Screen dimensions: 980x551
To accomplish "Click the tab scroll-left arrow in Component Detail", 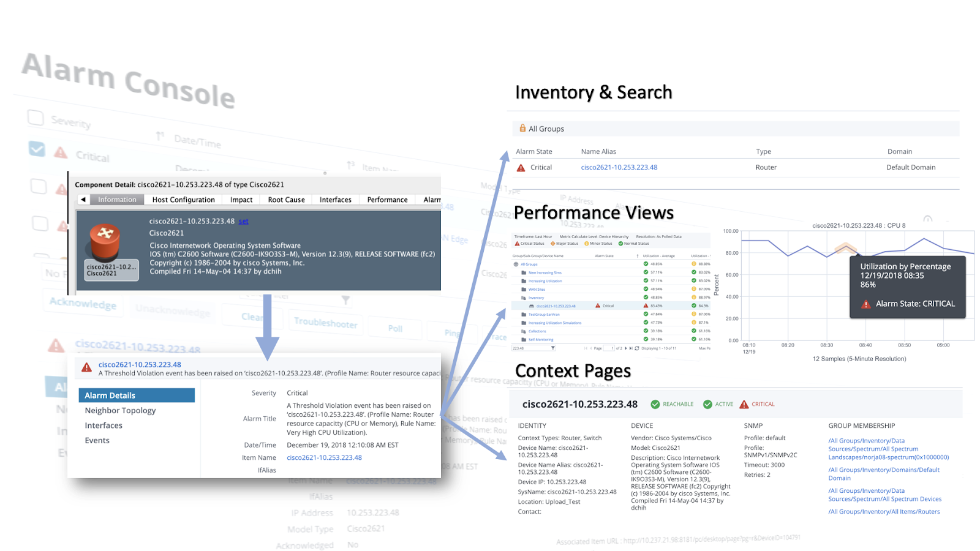I will [83, 200].
